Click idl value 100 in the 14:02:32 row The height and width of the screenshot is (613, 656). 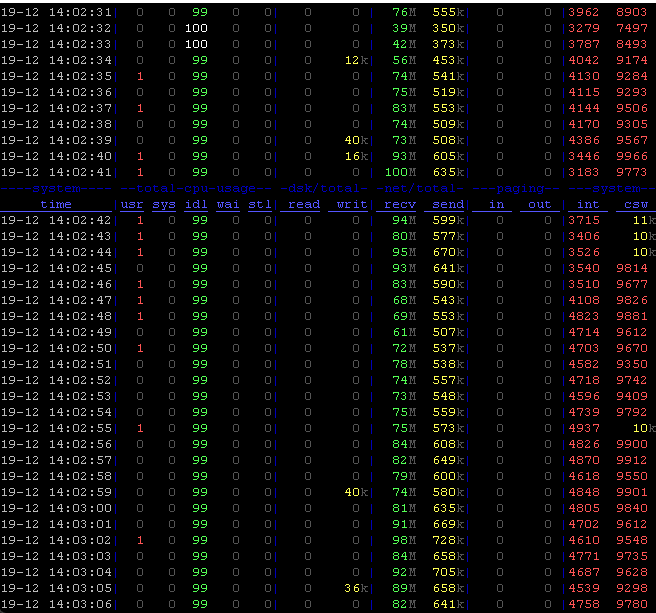[x=196, y=28]
